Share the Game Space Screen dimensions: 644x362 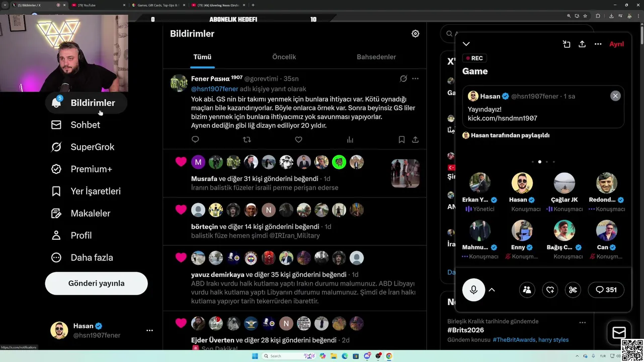pyautogui.click(x=582, y=44)
